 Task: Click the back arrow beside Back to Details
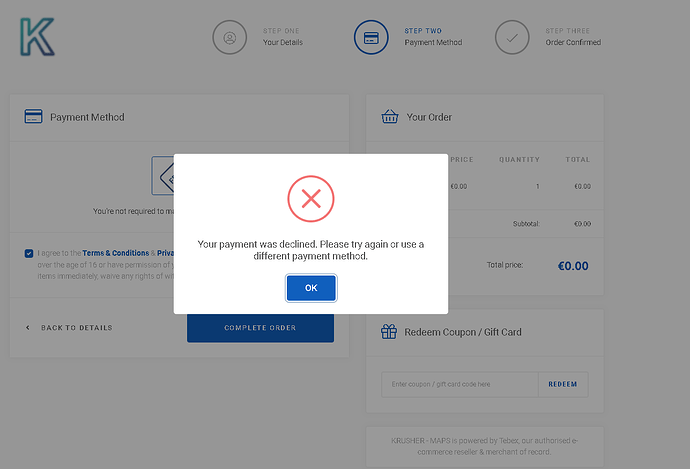28,327
